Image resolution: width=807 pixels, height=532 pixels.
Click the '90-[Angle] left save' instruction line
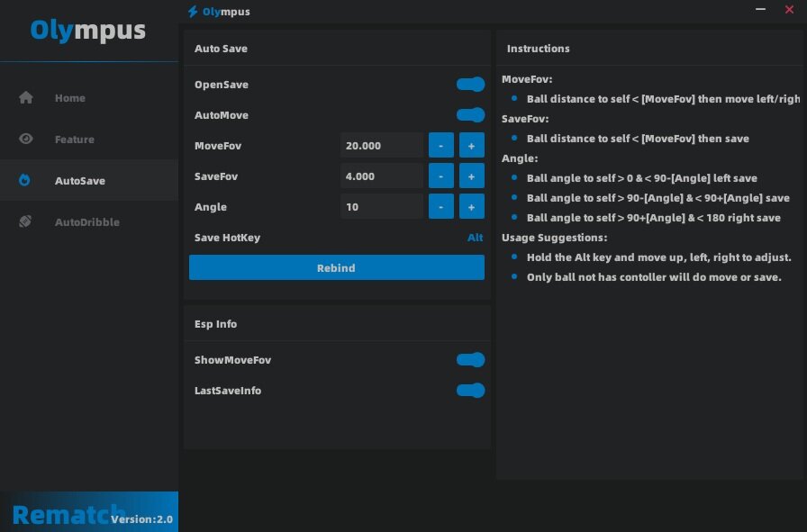(642, 178)
